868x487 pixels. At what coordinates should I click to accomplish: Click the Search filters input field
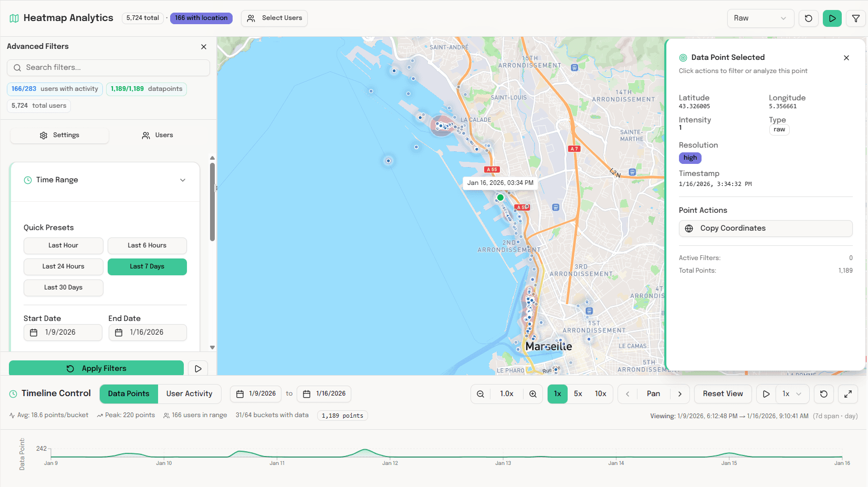click(x=108, y=68)
